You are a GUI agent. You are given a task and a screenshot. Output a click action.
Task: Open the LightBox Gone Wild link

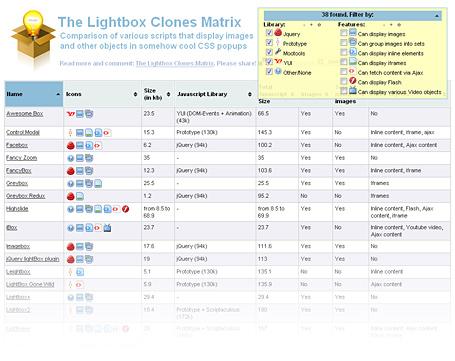click(30, 285)
